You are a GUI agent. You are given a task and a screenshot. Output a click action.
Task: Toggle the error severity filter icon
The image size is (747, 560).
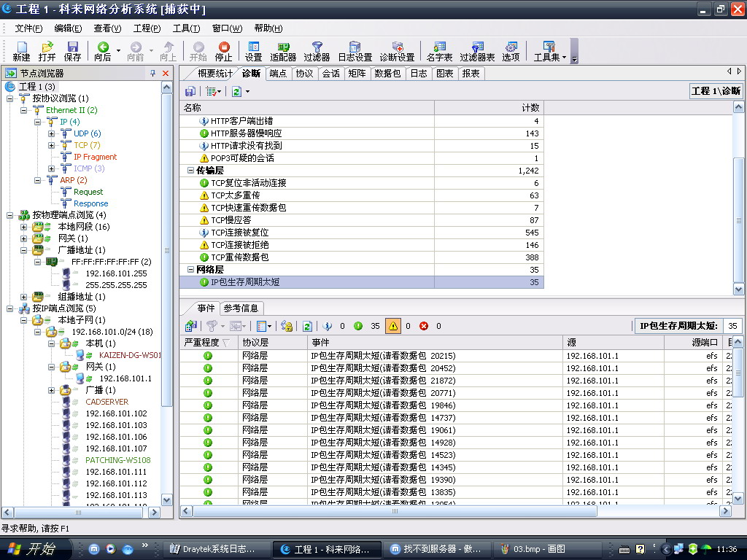(424, 326)
